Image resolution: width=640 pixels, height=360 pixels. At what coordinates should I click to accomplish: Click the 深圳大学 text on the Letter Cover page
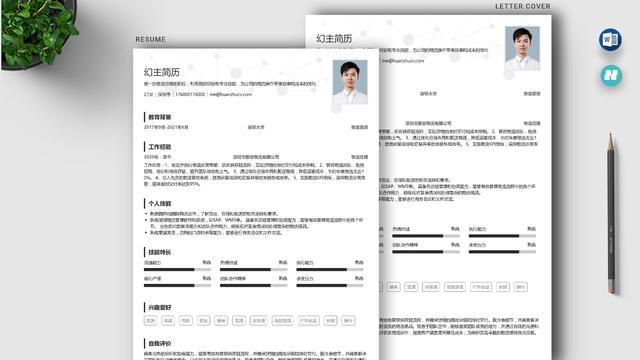428,94
